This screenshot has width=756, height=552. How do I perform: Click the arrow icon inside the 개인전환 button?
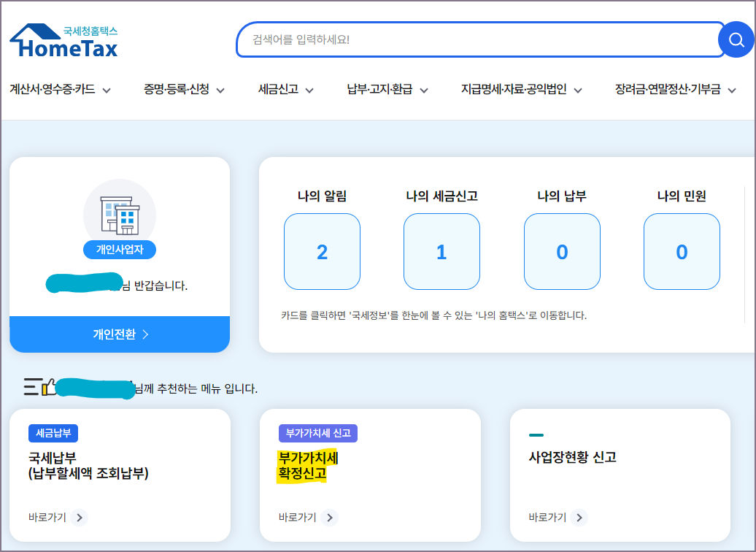[x=145, y=334]
